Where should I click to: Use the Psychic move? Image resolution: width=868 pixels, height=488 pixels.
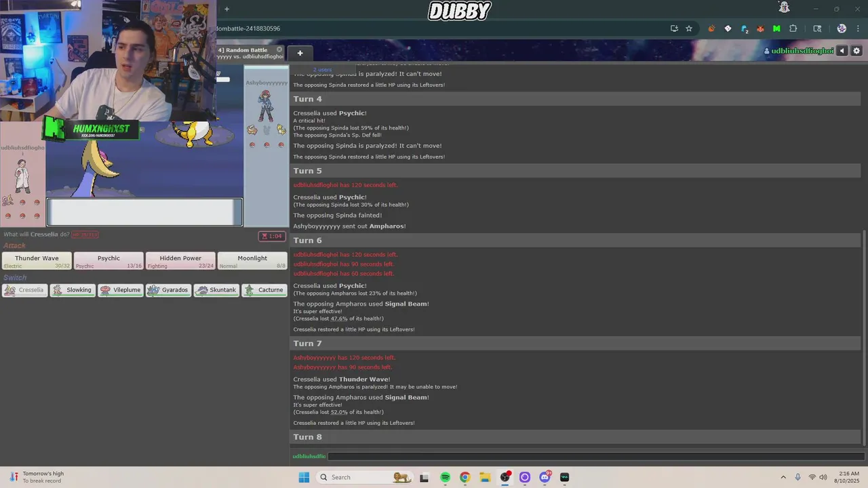(x=108, y=261)
